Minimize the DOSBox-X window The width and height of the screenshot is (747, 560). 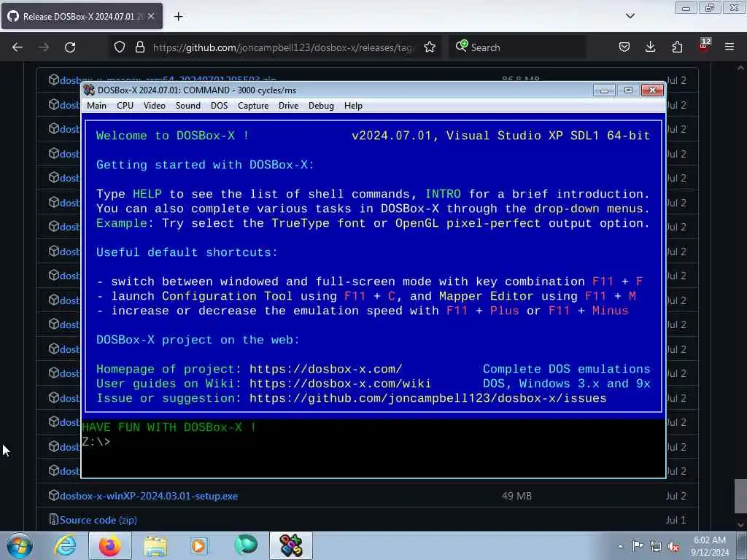click(604, 90)
